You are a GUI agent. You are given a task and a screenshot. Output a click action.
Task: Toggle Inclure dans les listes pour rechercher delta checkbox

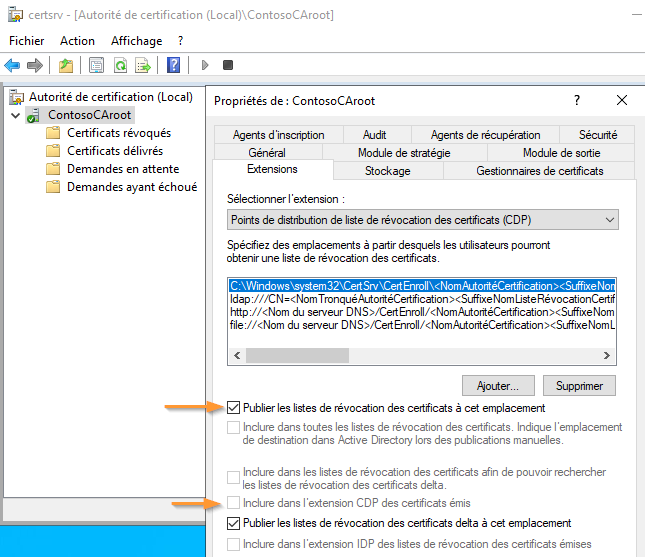tap(233, 478)
